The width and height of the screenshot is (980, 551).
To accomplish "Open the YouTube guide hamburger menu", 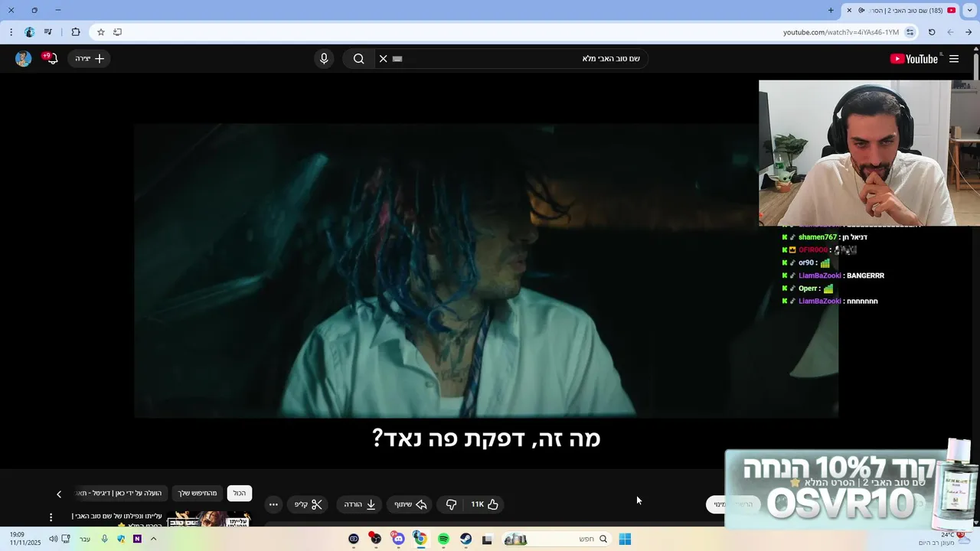I will pyautogui.click(x=954, y=59).
